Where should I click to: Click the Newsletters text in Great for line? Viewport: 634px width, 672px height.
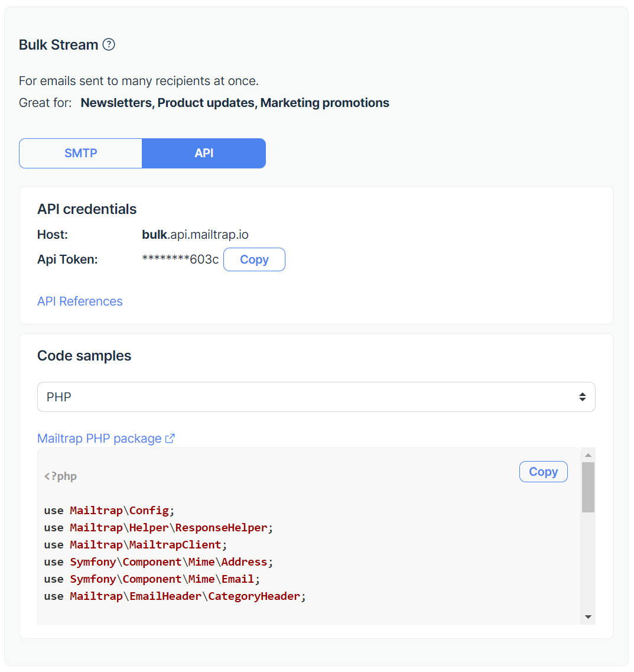[x=116, y=102]
